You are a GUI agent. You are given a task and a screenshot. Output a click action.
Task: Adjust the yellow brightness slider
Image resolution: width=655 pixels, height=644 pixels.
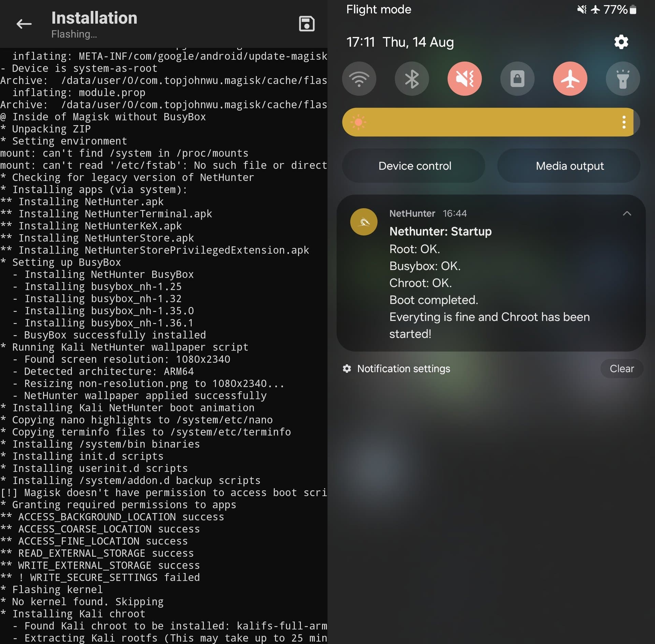(x=491, y=122)
